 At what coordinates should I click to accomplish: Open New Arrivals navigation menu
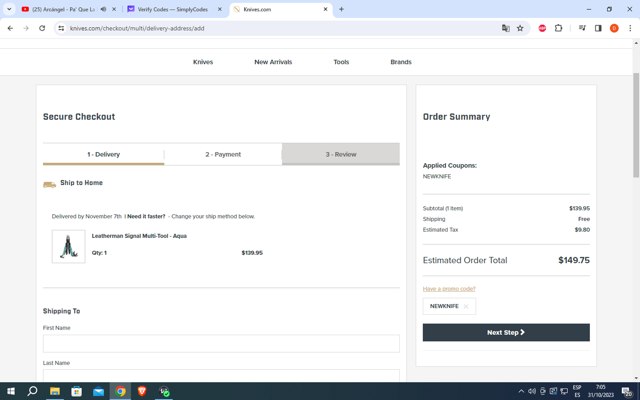point(273,62)
